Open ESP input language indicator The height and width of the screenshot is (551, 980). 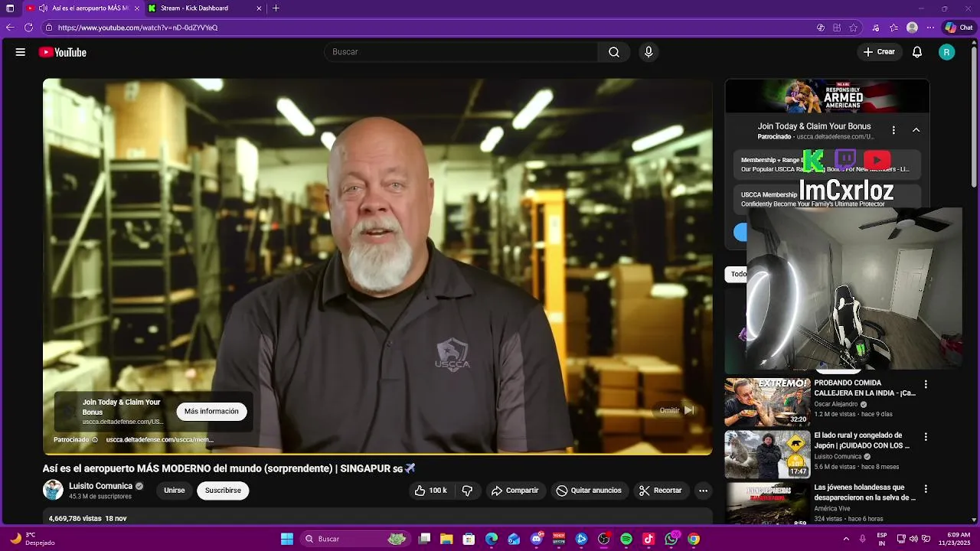click(882, 539)
